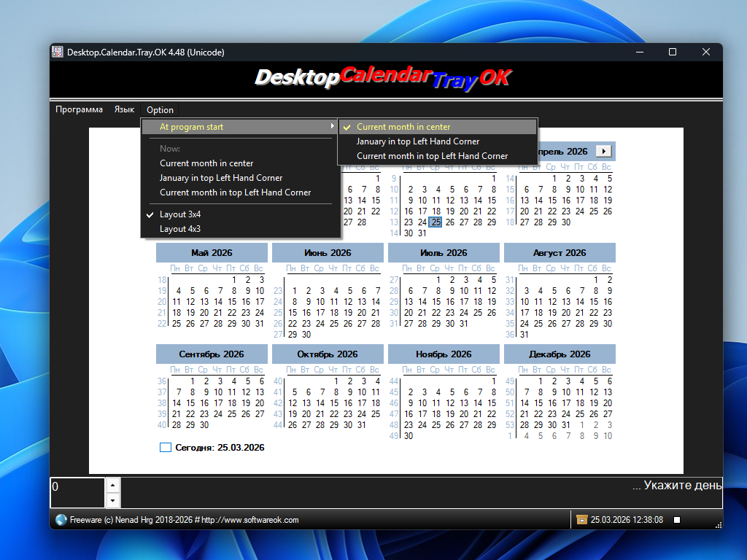Select day 30 in Сентябрь 2026
The height and width of the screenshot is (560, 747).
tap(204, 425)
